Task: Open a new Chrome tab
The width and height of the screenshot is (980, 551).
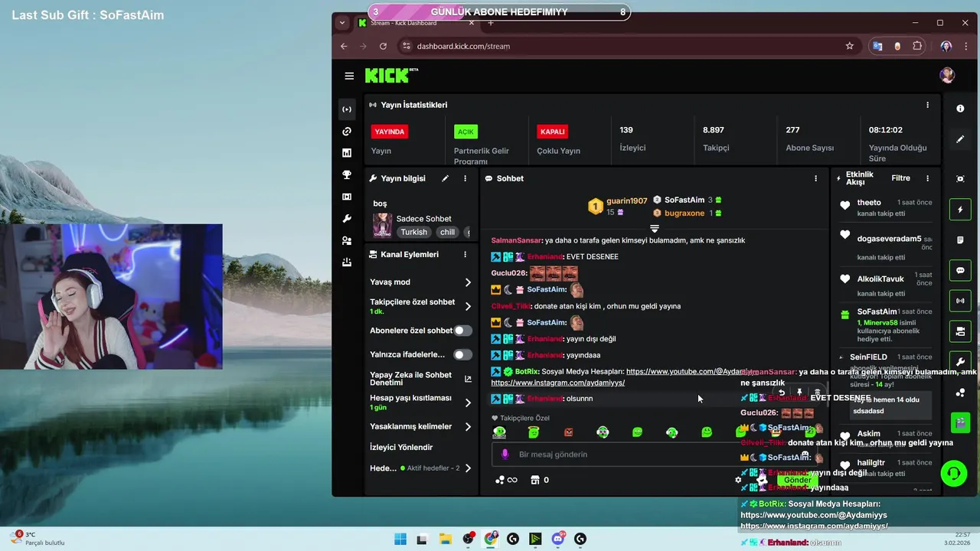Action: pos(491,23)
